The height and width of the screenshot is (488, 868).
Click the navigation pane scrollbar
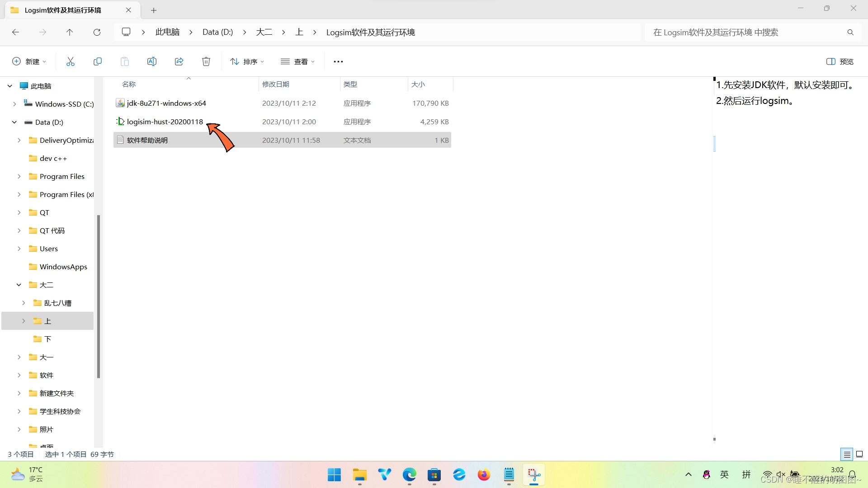pyautogui.click(x=98, y=296)
